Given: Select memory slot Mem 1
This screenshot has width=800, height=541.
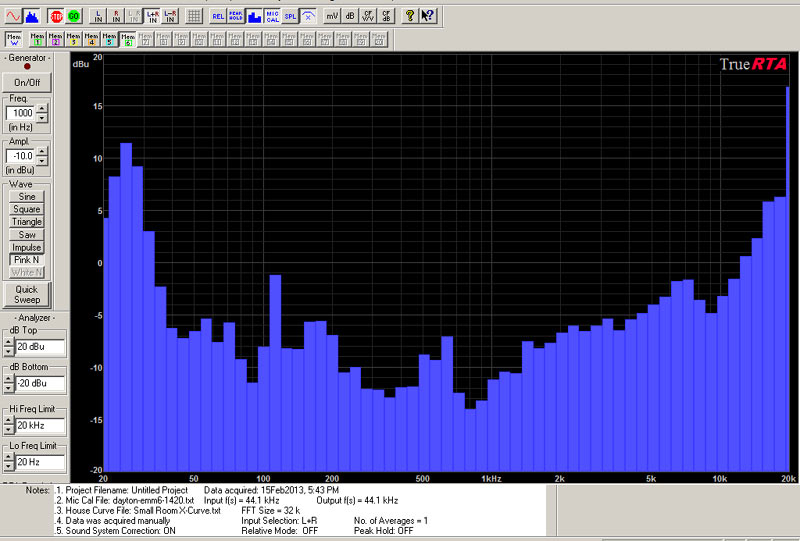Looking at the screenshot, I should pyautogui.click(x=36, y=39).
